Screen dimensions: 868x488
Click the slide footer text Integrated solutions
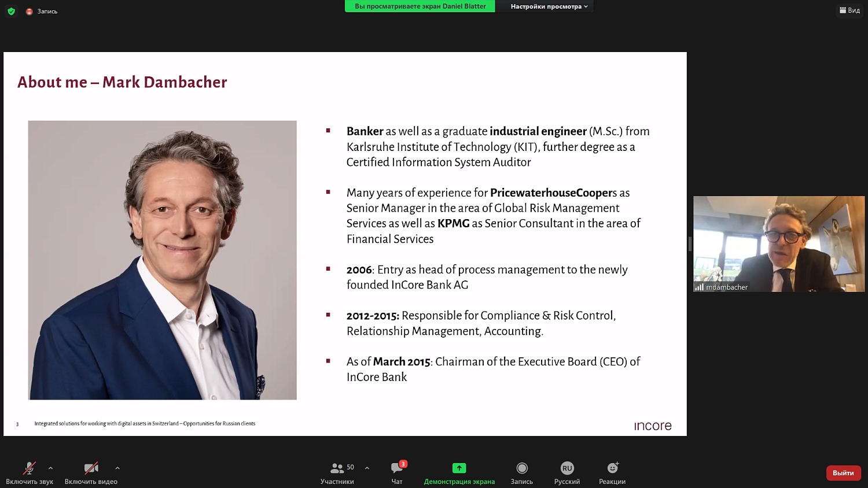click(x=145, y=424)
